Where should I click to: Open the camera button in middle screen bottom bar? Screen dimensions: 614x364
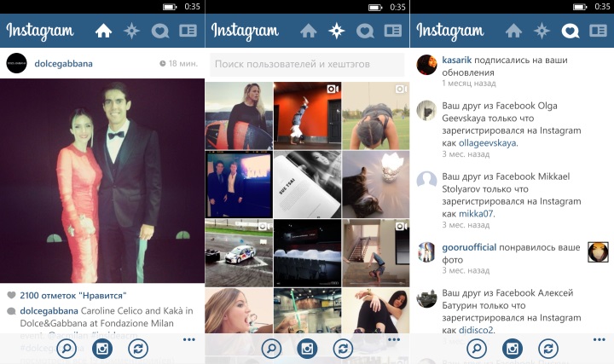coord(307,349)
